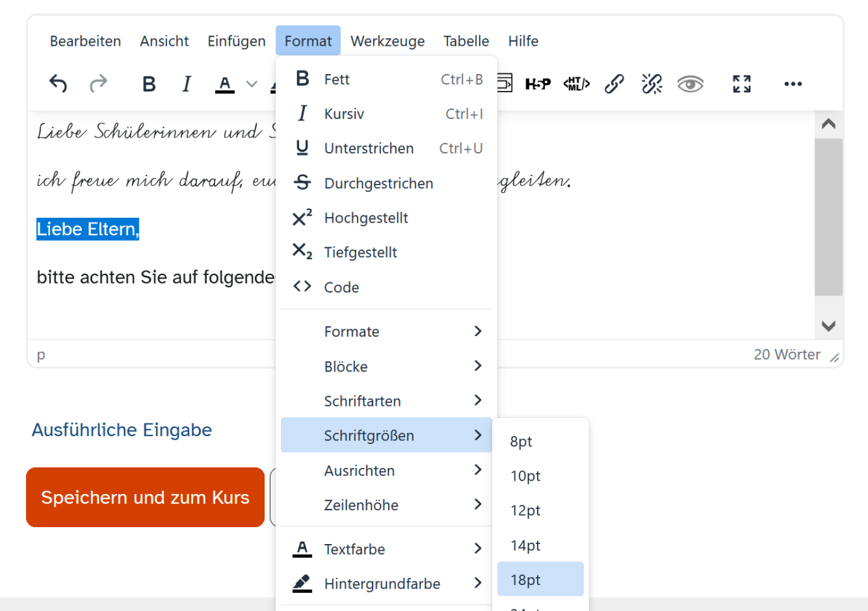This screenshot has width=868, height=611.
Task: Apply strikethrough via Durchgestrichen entry
Action: click(379, 183)
